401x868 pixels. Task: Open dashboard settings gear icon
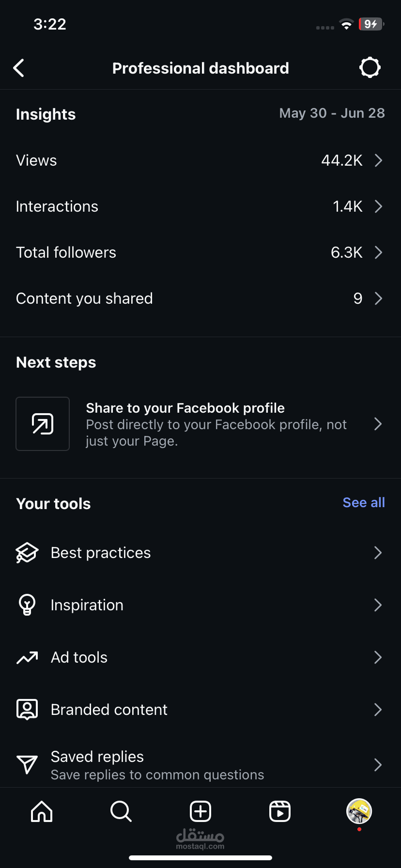370,68
